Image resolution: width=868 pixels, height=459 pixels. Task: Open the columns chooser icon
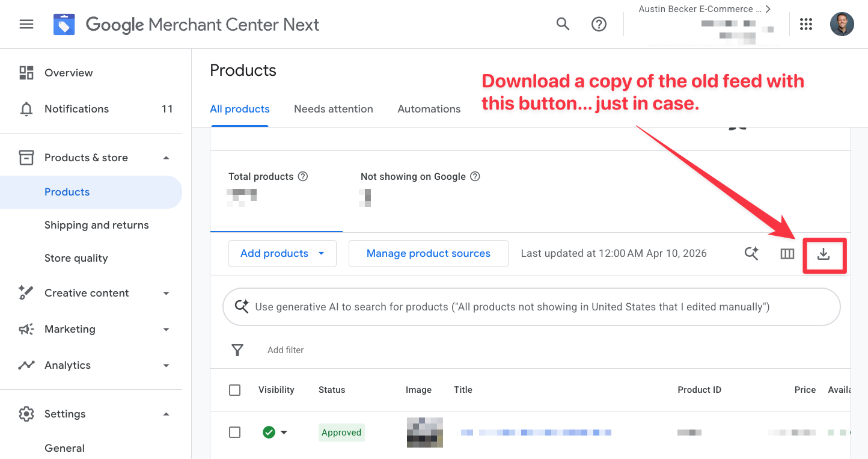pos(787,254)
